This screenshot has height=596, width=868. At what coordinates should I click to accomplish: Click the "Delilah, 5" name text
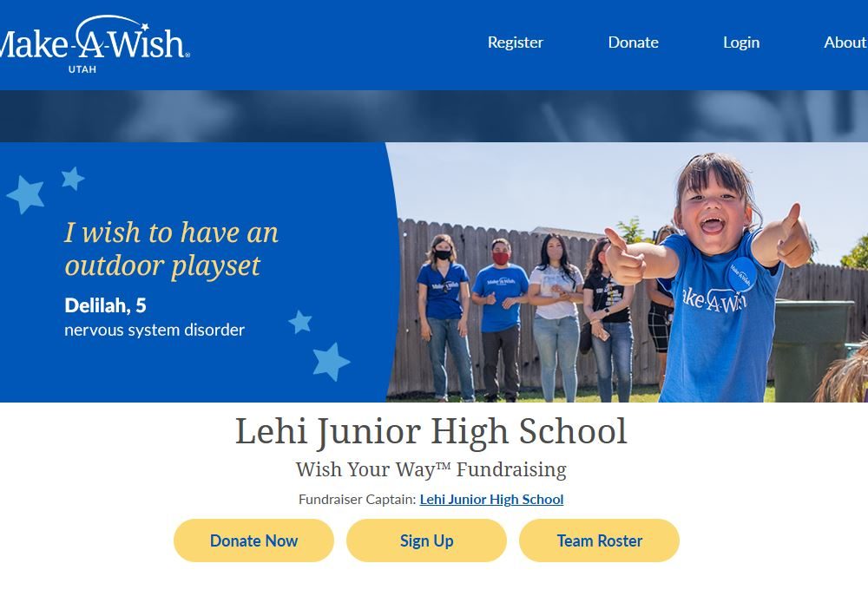tap(105, 305)
